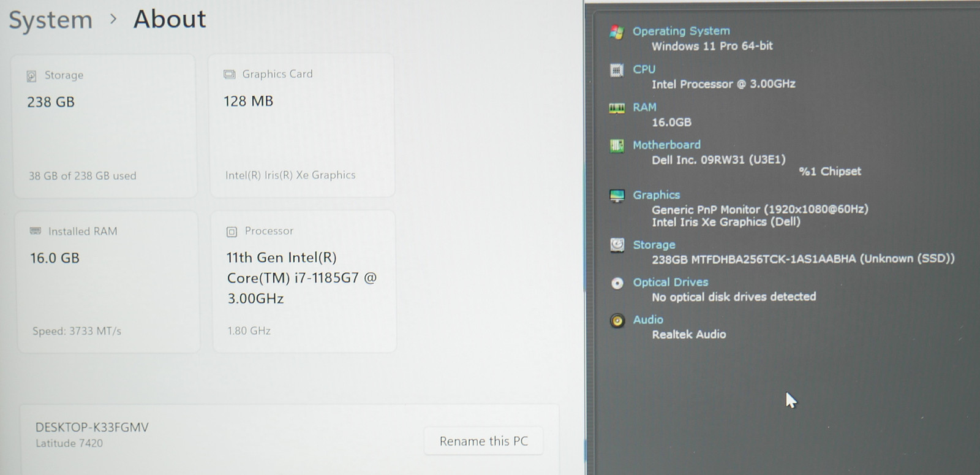Screen dimensions: 980x475
Task: Open the RAM section link in Speccy
Action: pyautogui.click(x=644, y=107)
